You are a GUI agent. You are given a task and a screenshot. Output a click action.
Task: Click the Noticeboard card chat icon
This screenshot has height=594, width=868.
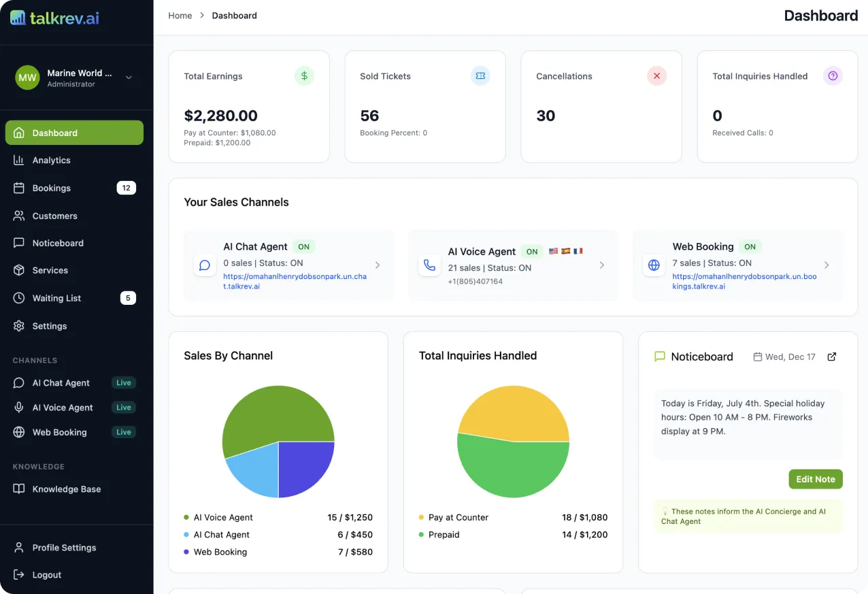(659, 357)
